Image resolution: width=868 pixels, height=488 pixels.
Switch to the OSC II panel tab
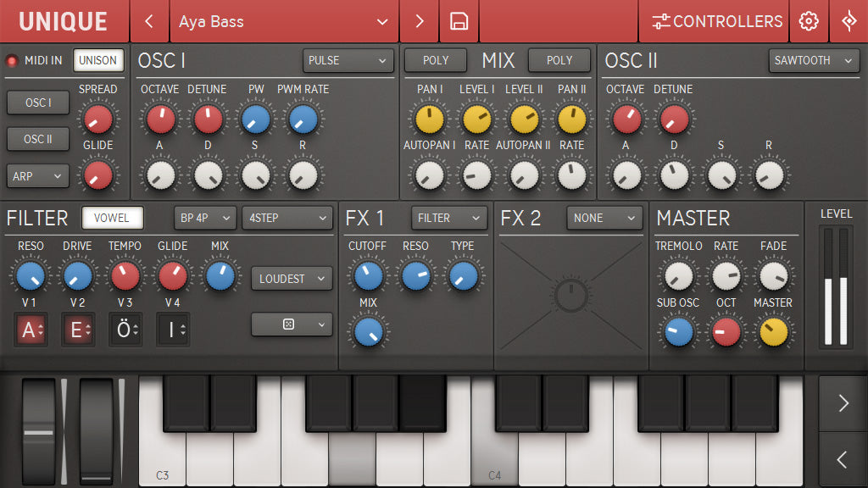[x=37, y=141]
